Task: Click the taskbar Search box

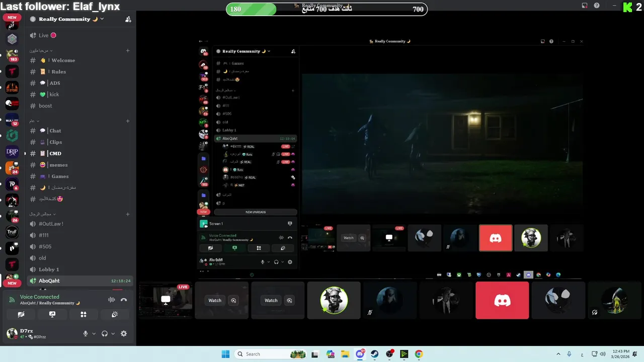Action: click(x=271, y=354)
